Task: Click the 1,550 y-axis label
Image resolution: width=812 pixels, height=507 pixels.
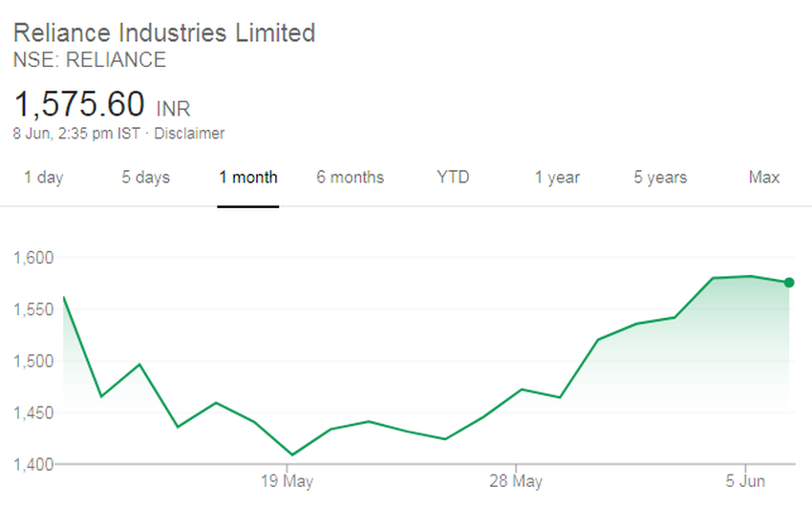Action: point(33,309)
